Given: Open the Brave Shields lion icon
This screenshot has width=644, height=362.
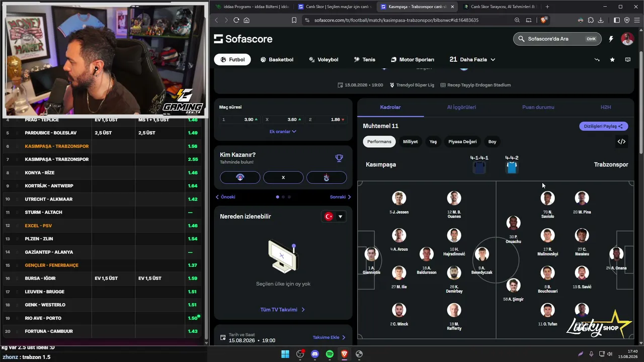Looking at the screenshot, I should (544, 20).
